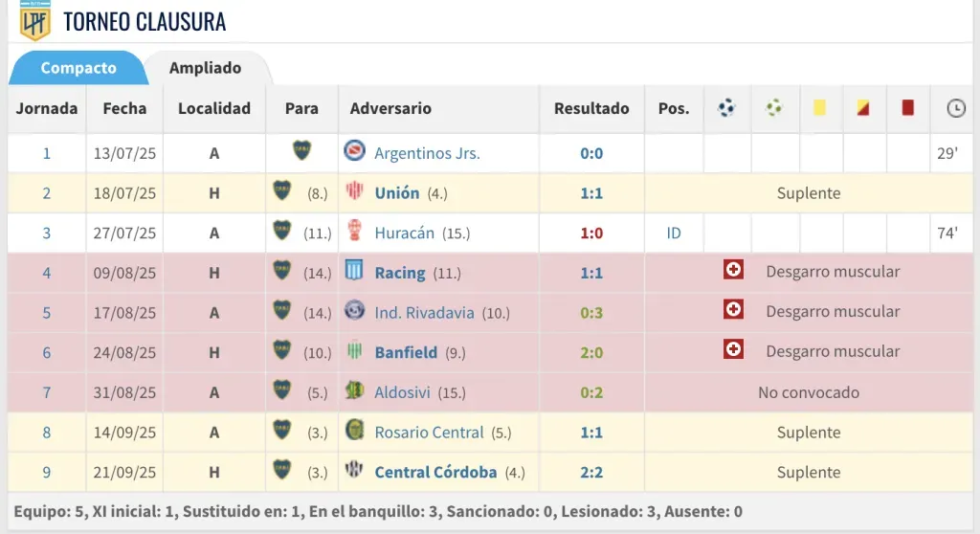Click the Racing club crest icon
980x534 pixels.
click(354, 272)
